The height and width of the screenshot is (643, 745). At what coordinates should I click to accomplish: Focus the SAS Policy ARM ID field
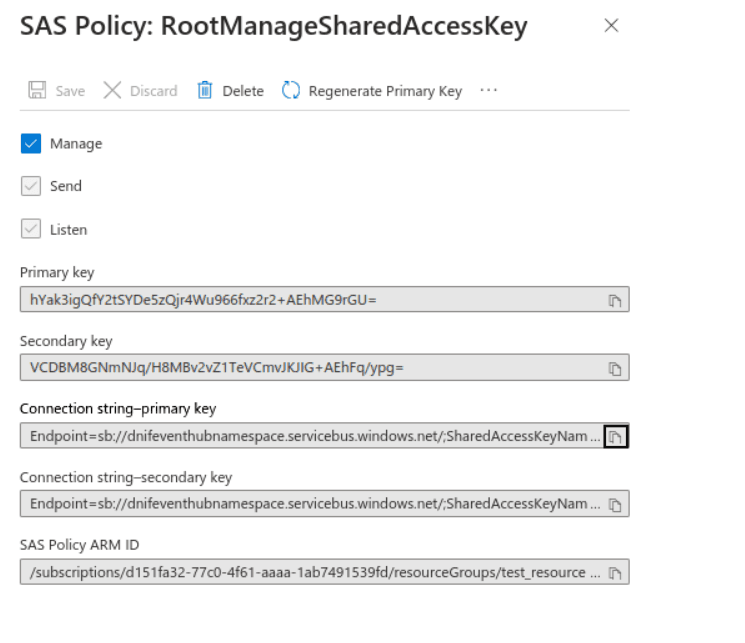[325, 572]
